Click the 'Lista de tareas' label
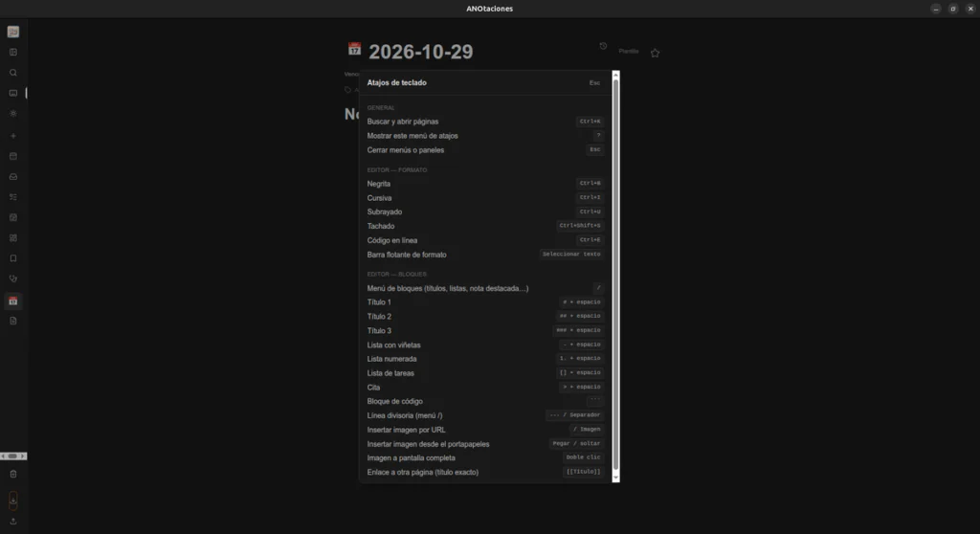The width and height of the screenshot is (980, 534). click(390, 373)
